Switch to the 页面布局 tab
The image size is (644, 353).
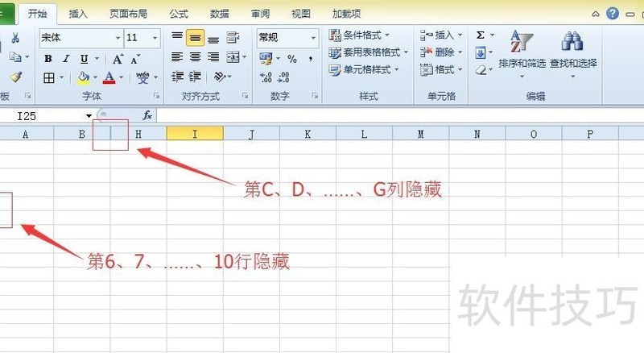click(128, 14)
